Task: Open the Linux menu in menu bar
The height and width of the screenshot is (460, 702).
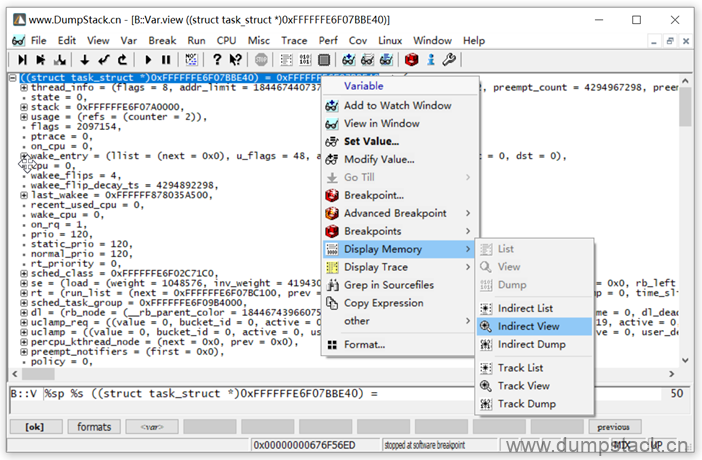Action: pyautogui.click(x=390, y=40)
